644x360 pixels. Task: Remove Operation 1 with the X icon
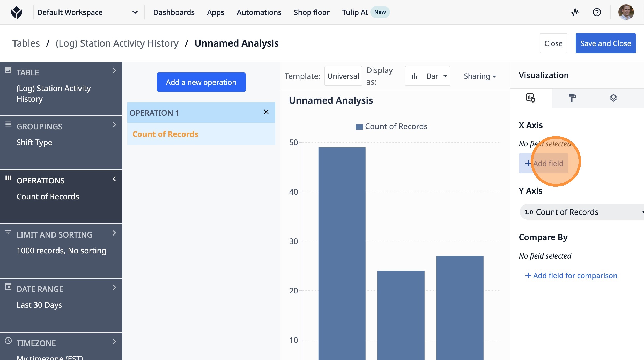coord(266,112)
